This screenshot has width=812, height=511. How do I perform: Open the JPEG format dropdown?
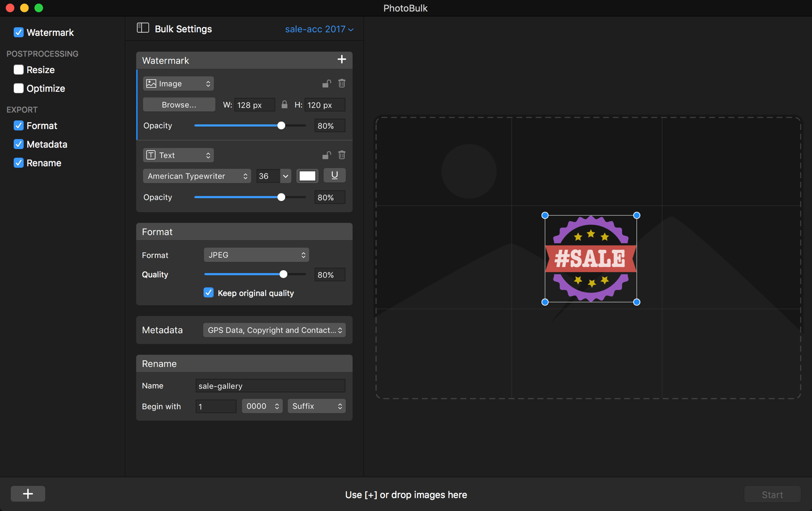[x=256, y=255]
